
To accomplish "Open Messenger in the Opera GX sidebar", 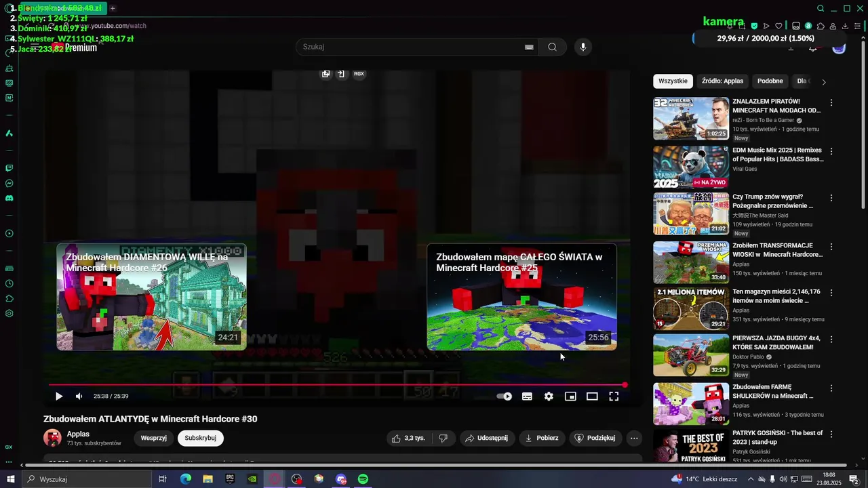I will [9, 184].
